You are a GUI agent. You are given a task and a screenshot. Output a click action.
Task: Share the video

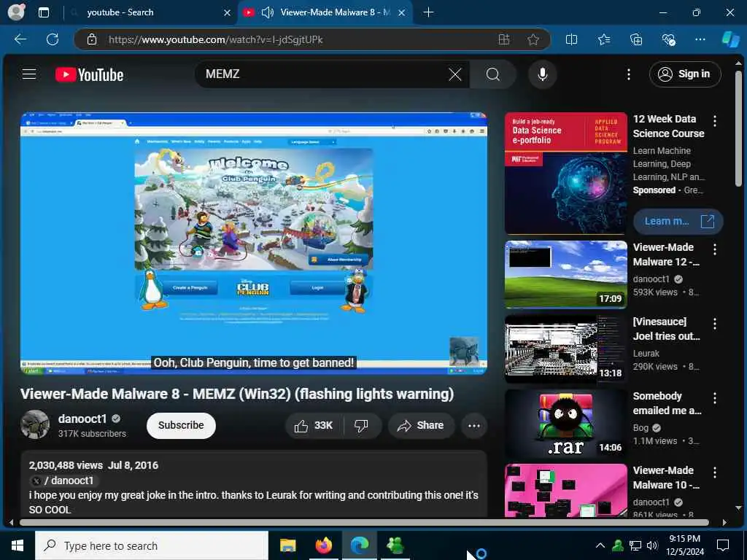pos(421,425)
